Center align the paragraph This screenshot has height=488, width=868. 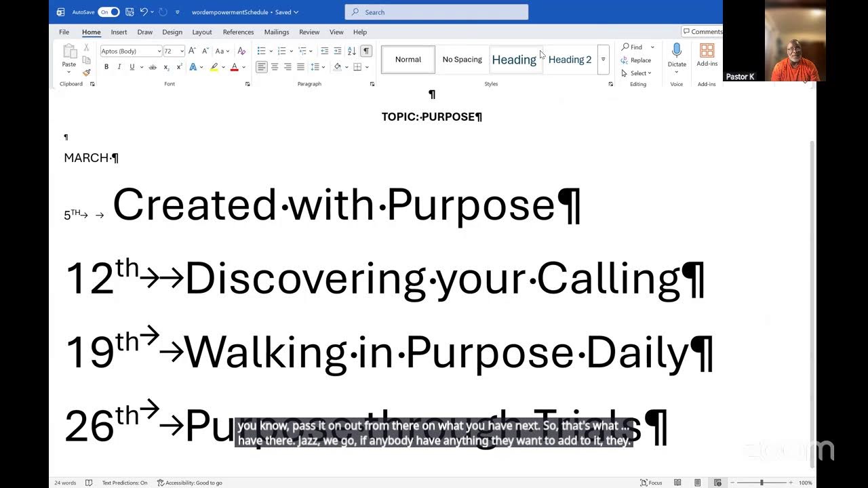point(275,67)
